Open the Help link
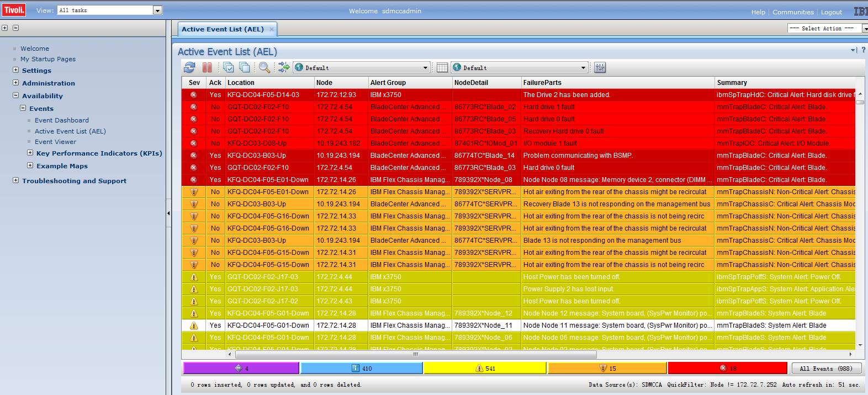Image resolution: width=868 pixels, height=395 pixels. point(758,12)
